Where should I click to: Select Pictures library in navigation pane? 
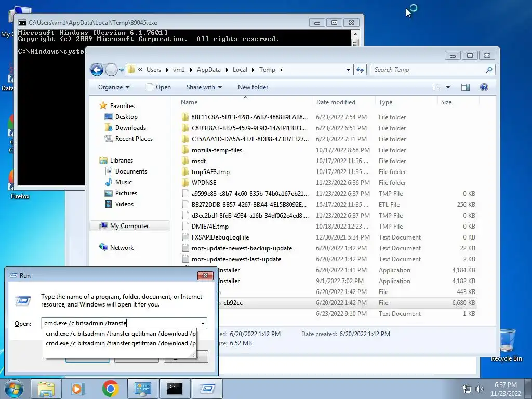121,193
